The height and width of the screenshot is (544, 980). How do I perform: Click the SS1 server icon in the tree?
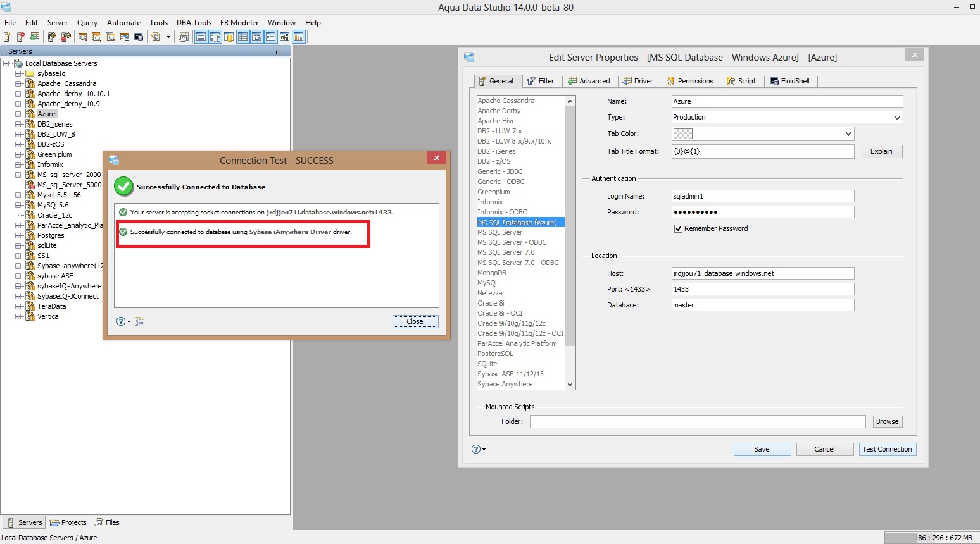click(x=30, y=256)
